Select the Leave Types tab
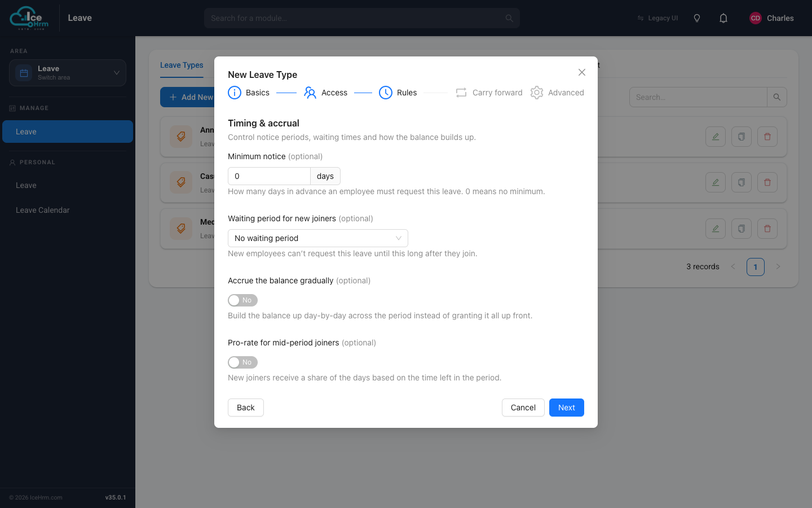Screen dimensions: 812x508 pyautogui.click(x=182, y=65)
